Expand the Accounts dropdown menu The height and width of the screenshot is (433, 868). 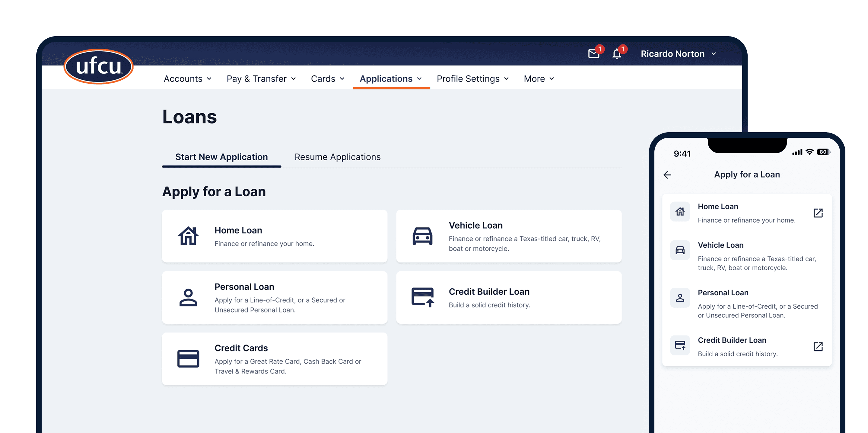(x=187, y=79)
